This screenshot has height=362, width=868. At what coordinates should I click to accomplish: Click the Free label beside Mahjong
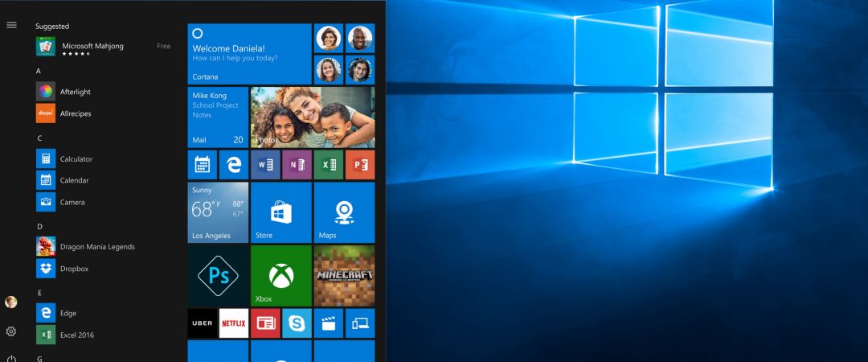(164, 46)
